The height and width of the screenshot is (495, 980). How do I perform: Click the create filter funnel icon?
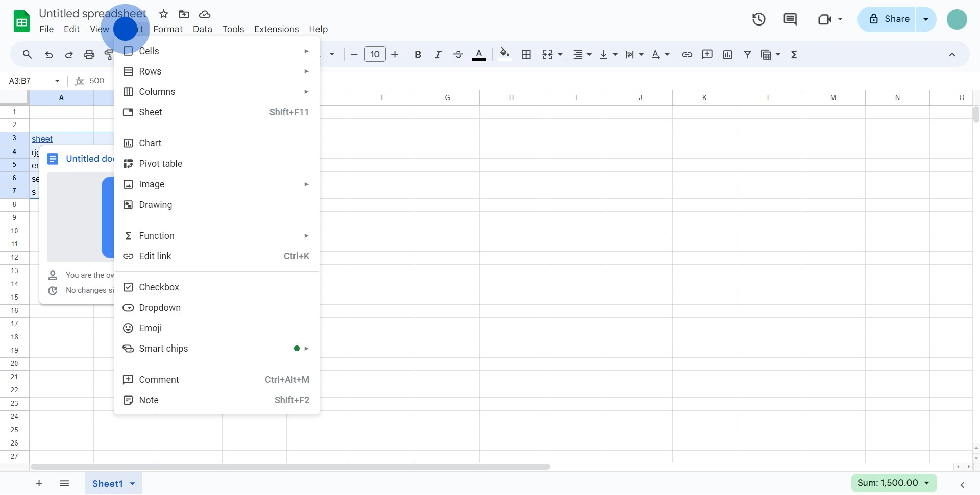pyautogui.click(x=747, y=55)
